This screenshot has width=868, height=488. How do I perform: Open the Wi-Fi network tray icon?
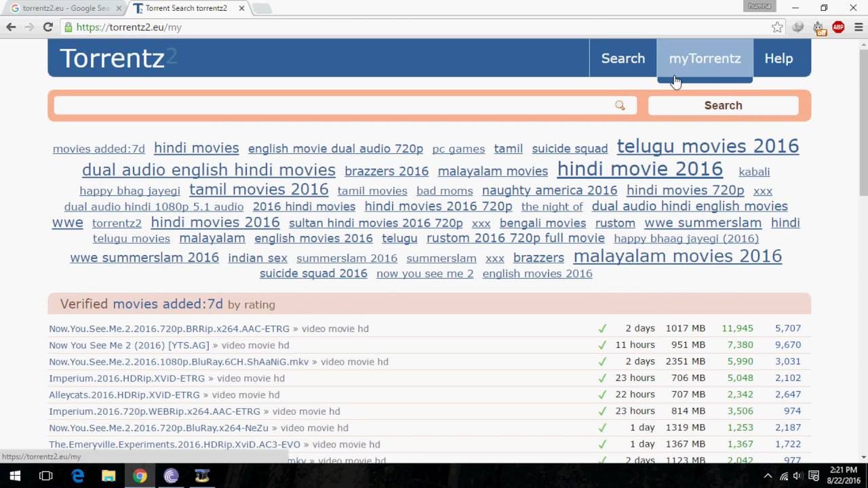[x=783, y=476]
